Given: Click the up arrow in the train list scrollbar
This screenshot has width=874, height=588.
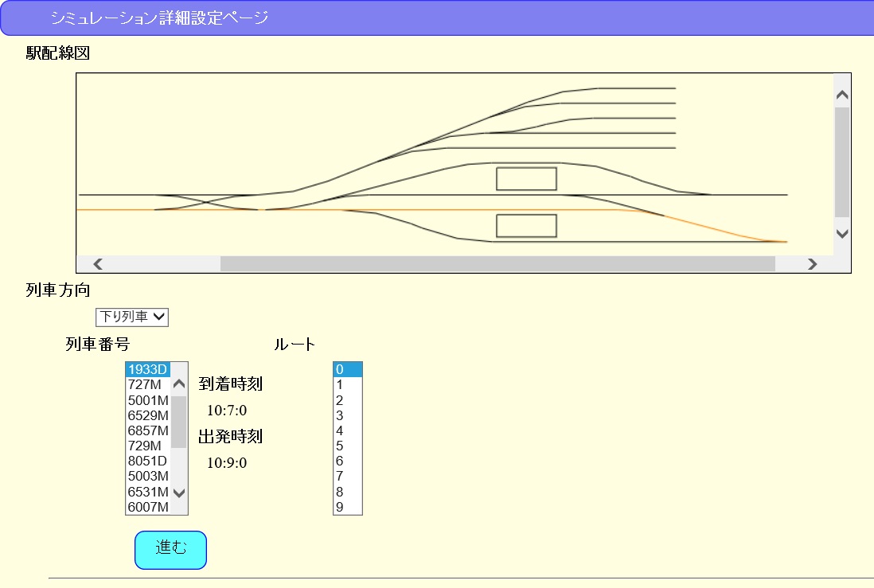Looking at the screenshot, I should [x=179, y=385].
